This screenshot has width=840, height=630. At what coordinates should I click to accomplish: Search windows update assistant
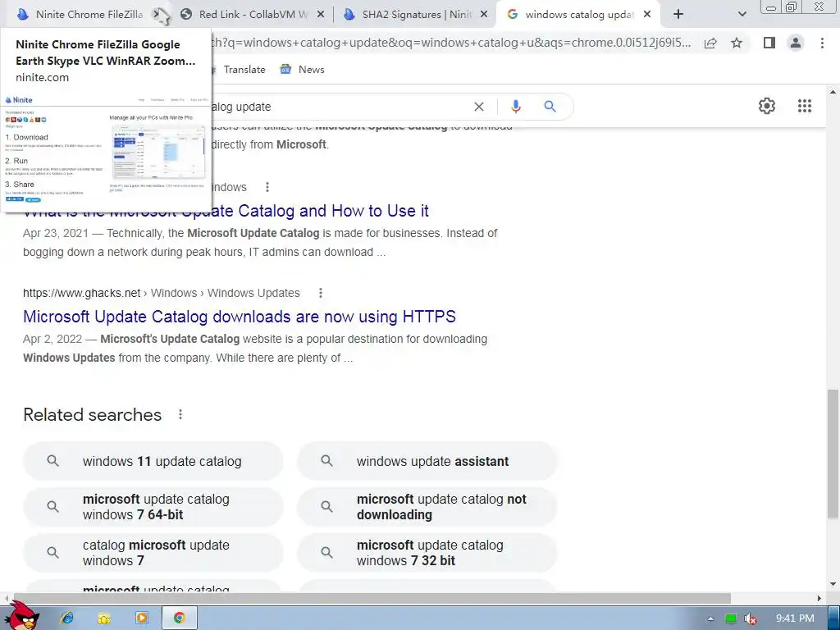[427, 461]
